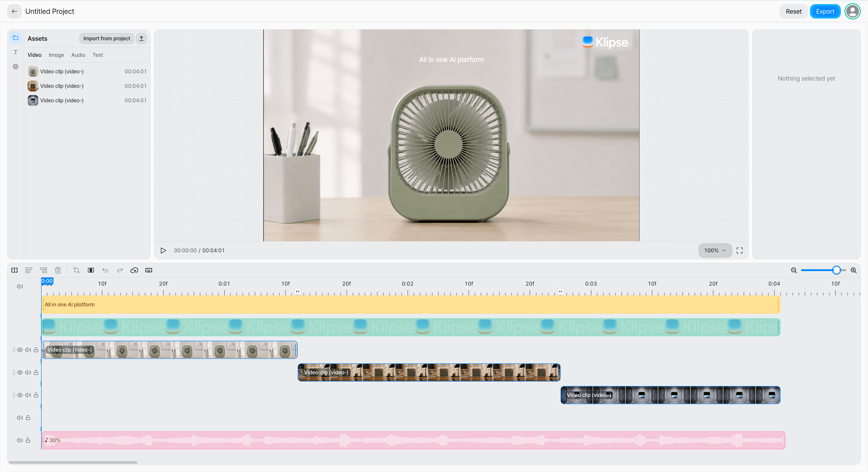Screen dimensions: 868x472
Task: Select the crop tool
Action: click(76, 270)
